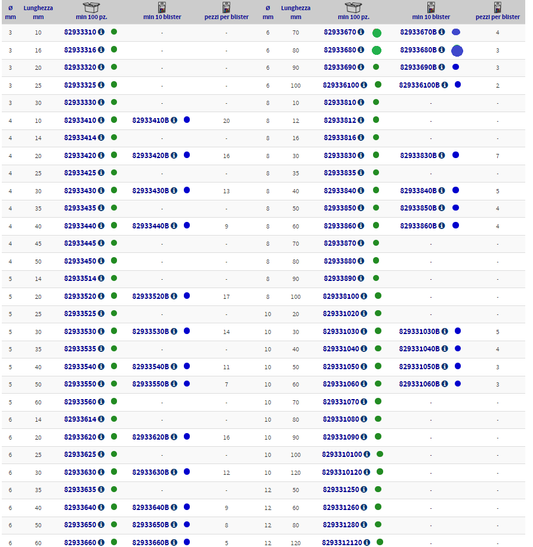The width and height of the screenshot is (533, 547).
Task: Click left pezzi per blister header text
Action: (226, 17)
